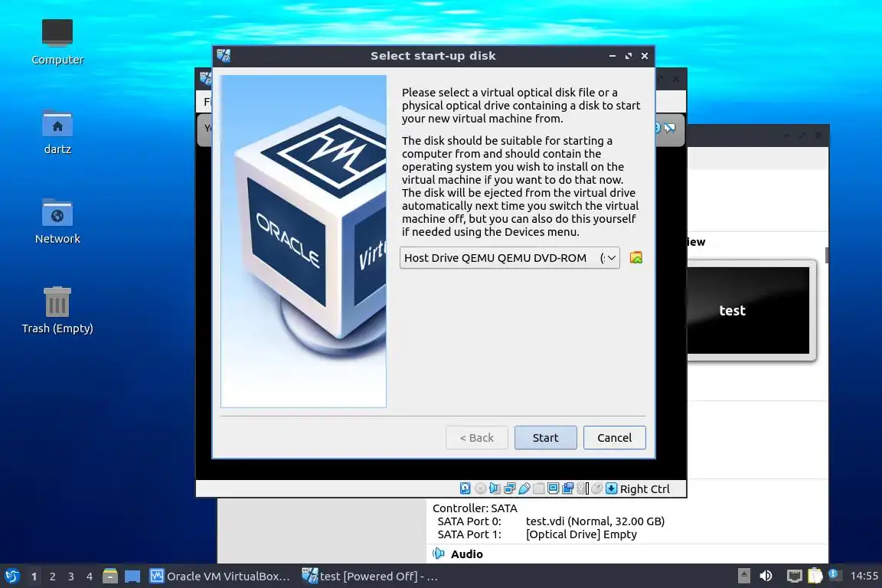Cancel the start-up disk dialog
The width and height of the screenshot is (882, 588).
tap(614, 438)
